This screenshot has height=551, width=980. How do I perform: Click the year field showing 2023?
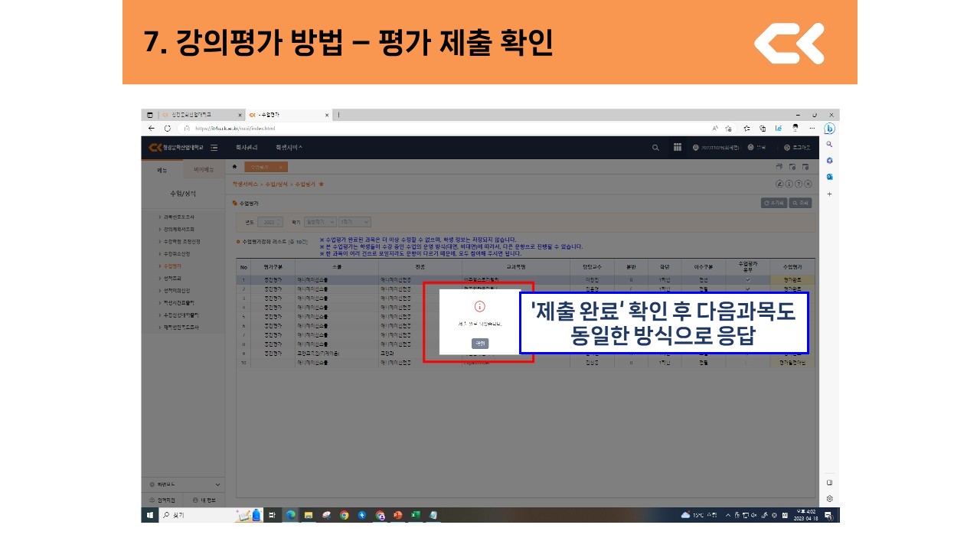(269, 222)
